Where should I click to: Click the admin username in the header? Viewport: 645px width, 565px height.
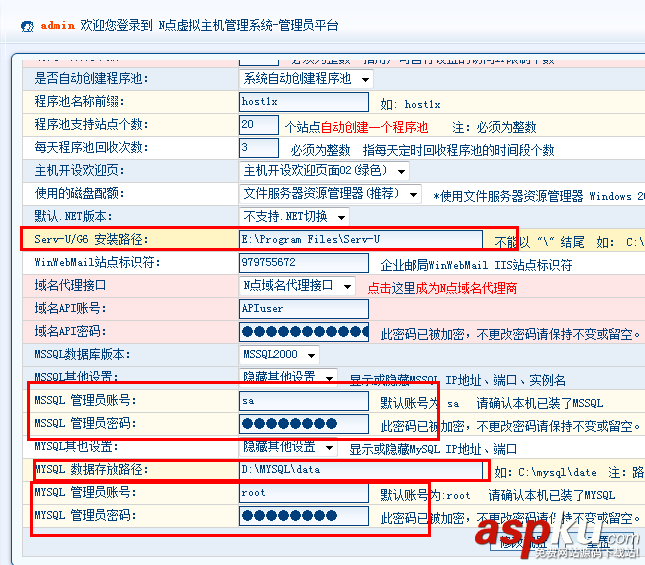coord(58,26)
